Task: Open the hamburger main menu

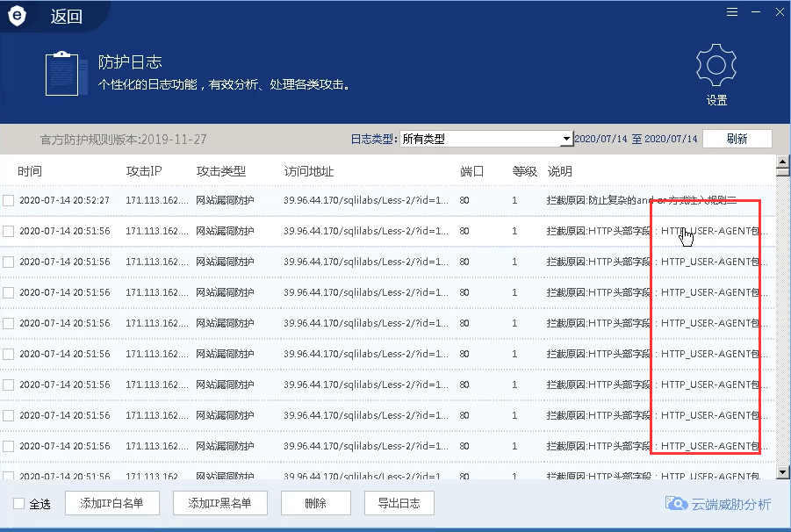Action: [732, 12]
